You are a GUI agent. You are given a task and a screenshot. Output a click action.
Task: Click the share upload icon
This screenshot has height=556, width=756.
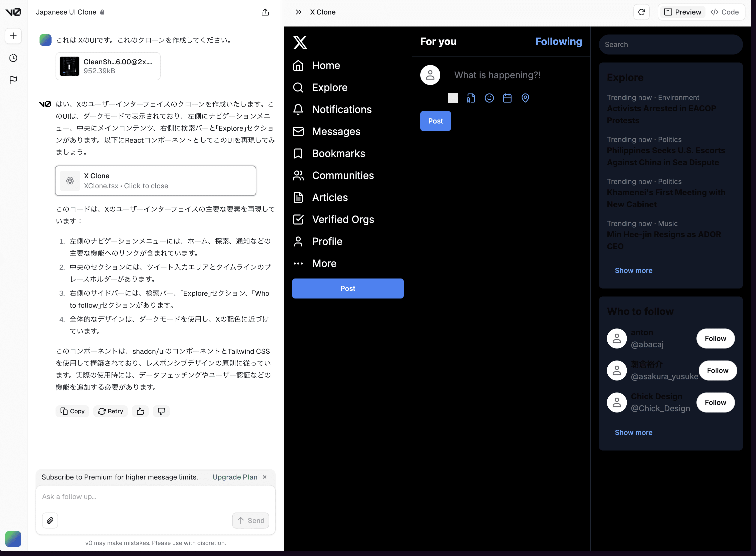(265, 12)
